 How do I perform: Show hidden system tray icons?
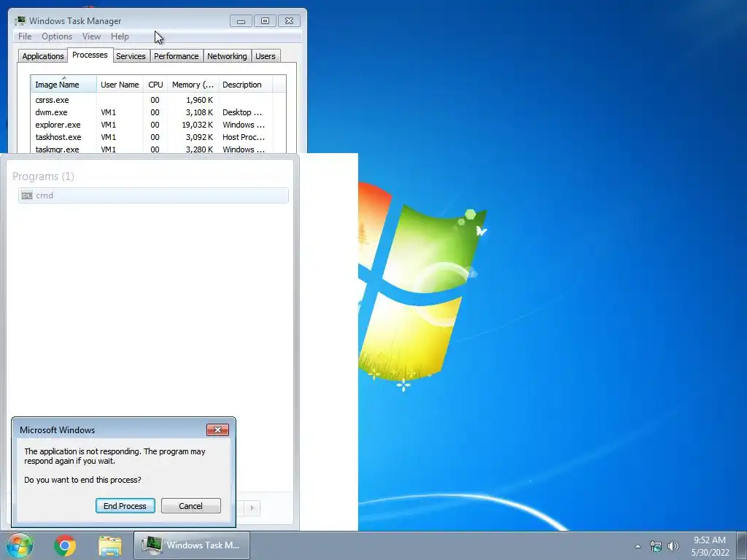pyautogui.click(x=638, y=546)
